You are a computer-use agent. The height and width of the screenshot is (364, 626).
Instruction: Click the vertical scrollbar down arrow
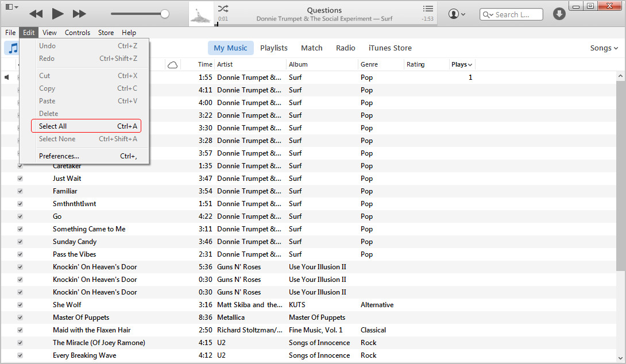coord(620,358)
